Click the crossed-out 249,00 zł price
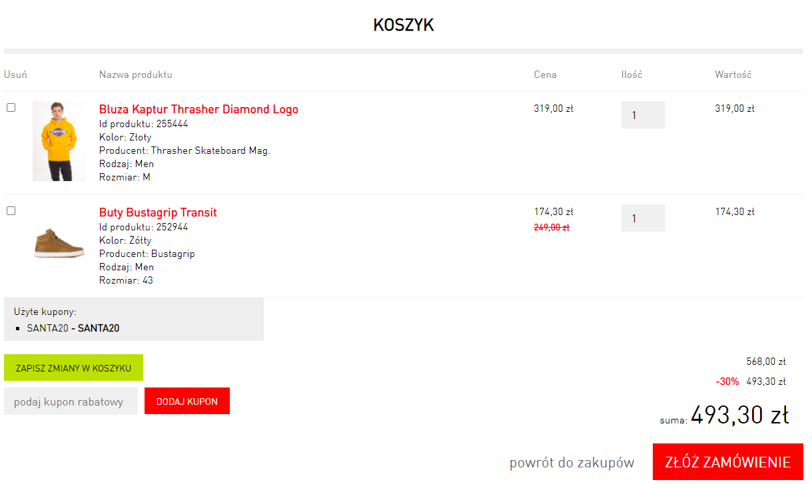Screen dimensions: 812x504 point(552,227)
